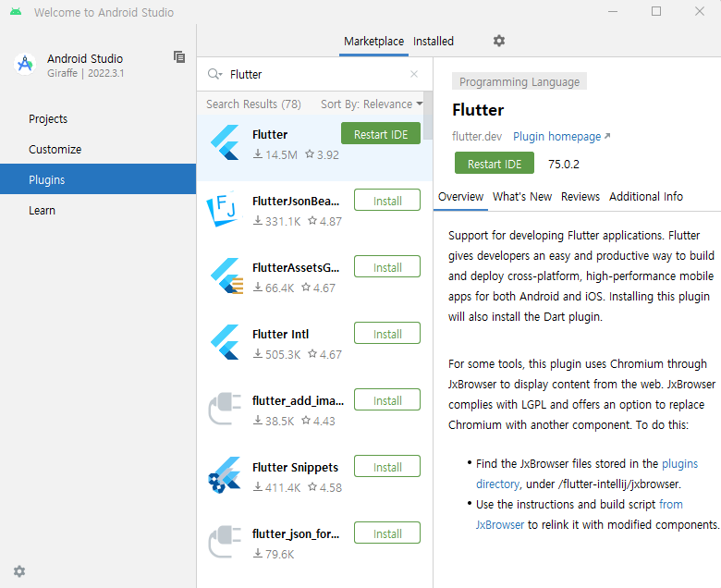
Task: Select the flutter_add_ima... entry name
Action: coord(298,401)
